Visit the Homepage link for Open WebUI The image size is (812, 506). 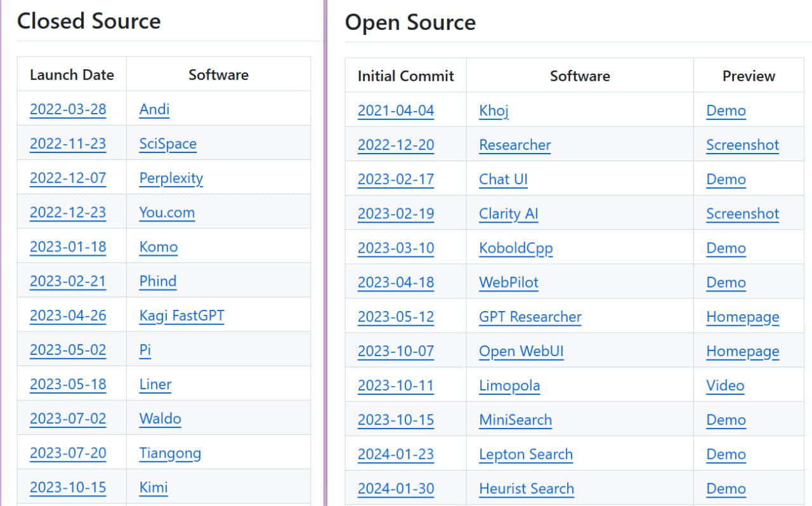[x=743, y=351]
